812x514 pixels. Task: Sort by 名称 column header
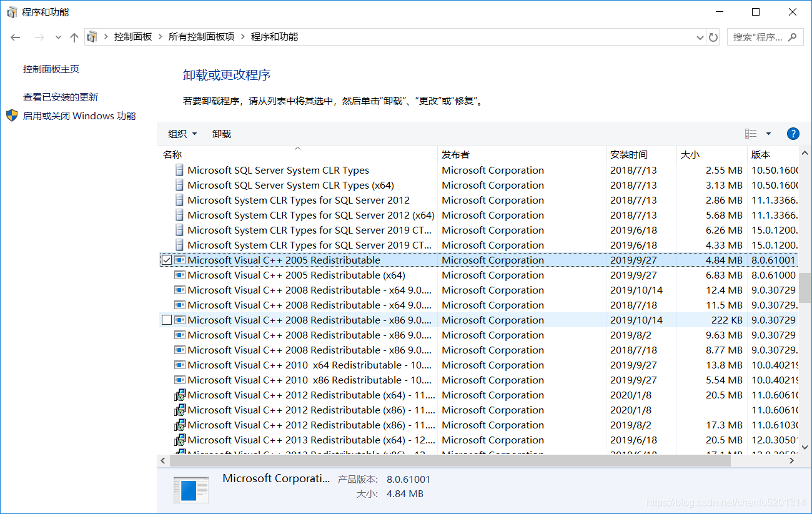(298, 154)
